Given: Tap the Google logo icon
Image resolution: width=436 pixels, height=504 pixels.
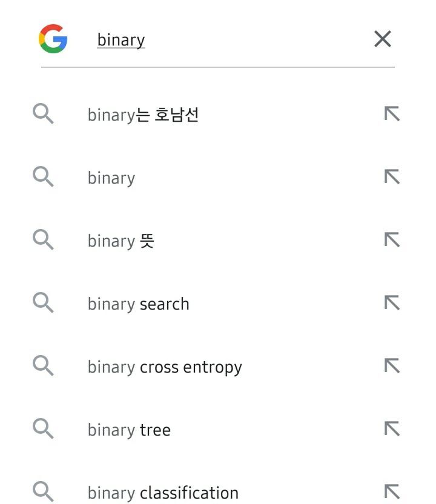Looking at the screenshot, I should tap(53, 39).
